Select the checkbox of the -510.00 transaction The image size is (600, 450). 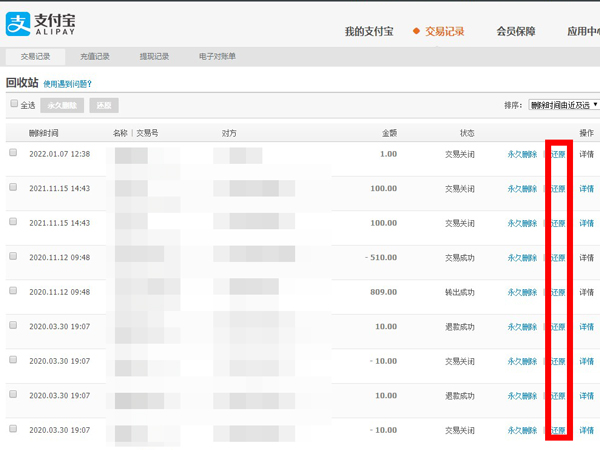click(14, 257)
